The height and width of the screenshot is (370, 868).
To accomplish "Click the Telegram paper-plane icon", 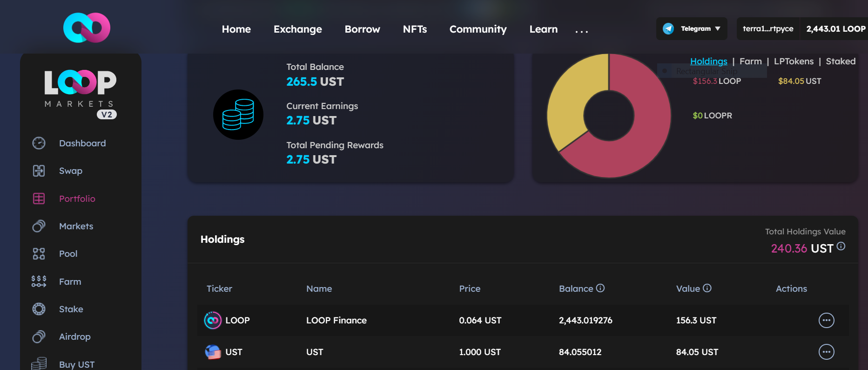I will click(668, 28).
